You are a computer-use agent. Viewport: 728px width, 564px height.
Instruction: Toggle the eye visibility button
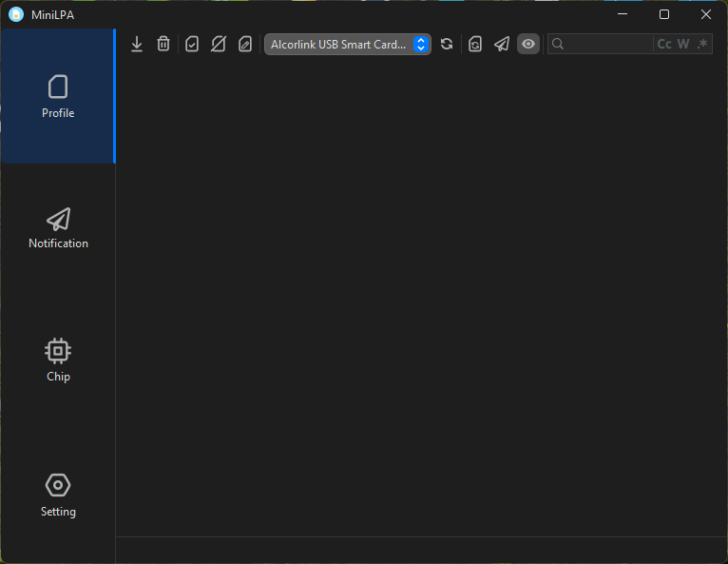528,44
